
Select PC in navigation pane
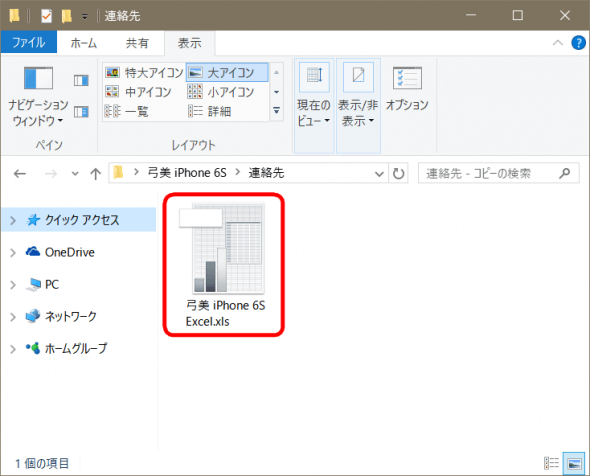tap(42, 284)
